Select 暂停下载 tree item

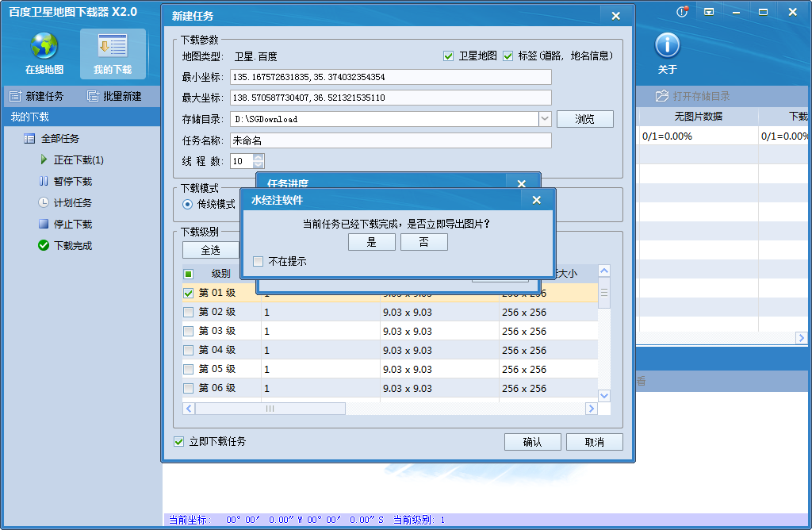[x=66, y=182]
